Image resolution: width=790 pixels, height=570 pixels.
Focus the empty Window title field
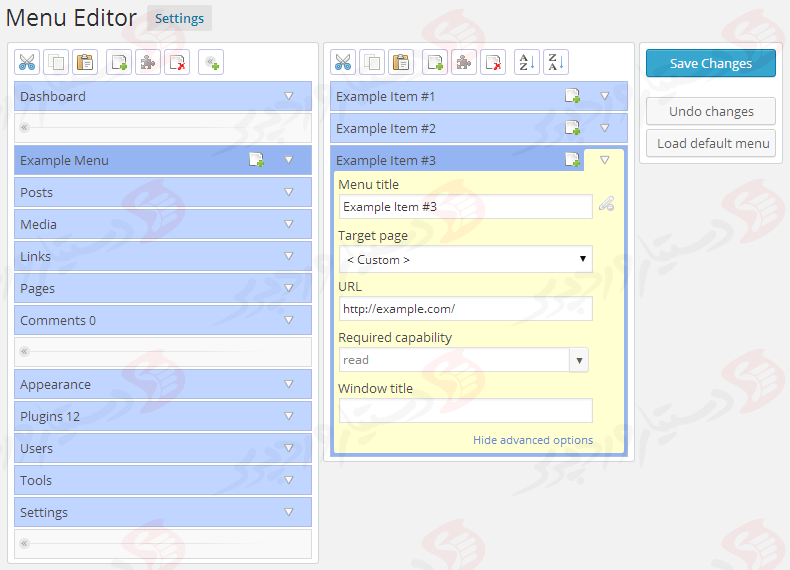coord(466,411)
